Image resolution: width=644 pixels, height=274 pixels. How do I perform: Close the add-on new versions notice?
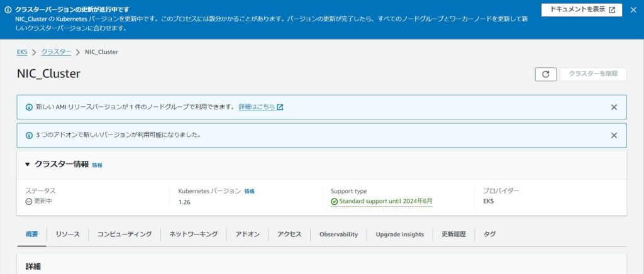point(614,135)
